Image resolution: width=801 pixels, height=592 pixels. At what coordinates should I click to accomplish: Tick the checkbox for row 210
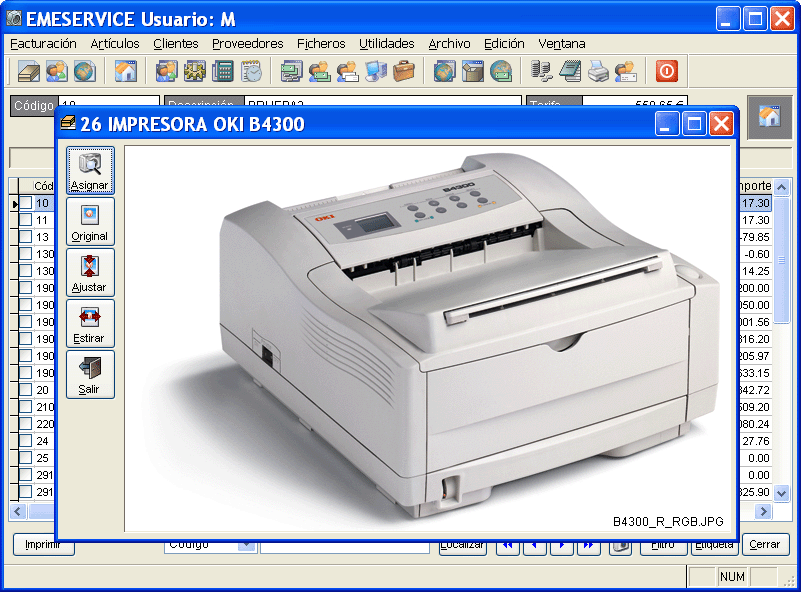click(26, 407)
